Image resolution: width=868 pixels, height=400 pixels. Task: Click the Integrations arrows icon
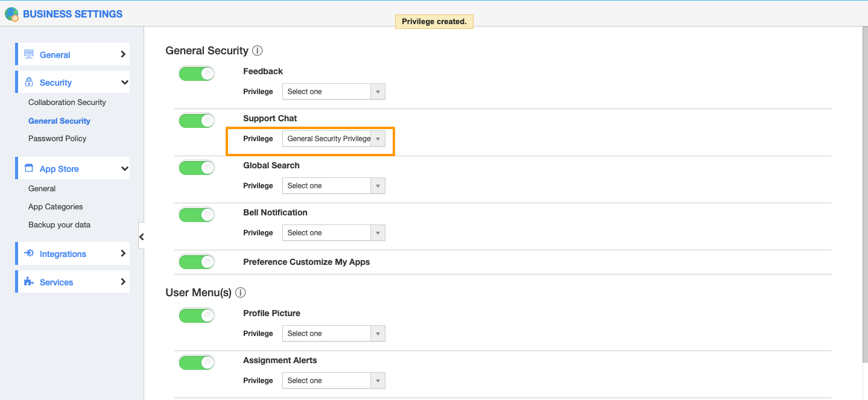coord(29,254)
